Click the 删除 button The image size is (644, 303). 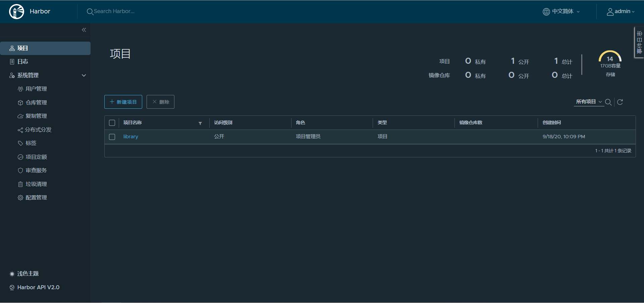160,102
